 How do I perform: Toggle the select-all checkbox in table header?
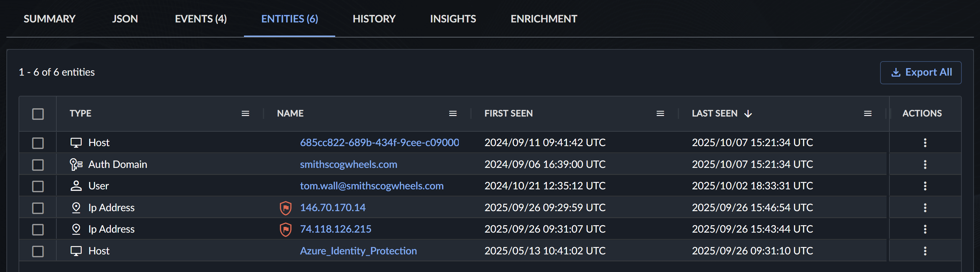point(38,114)
